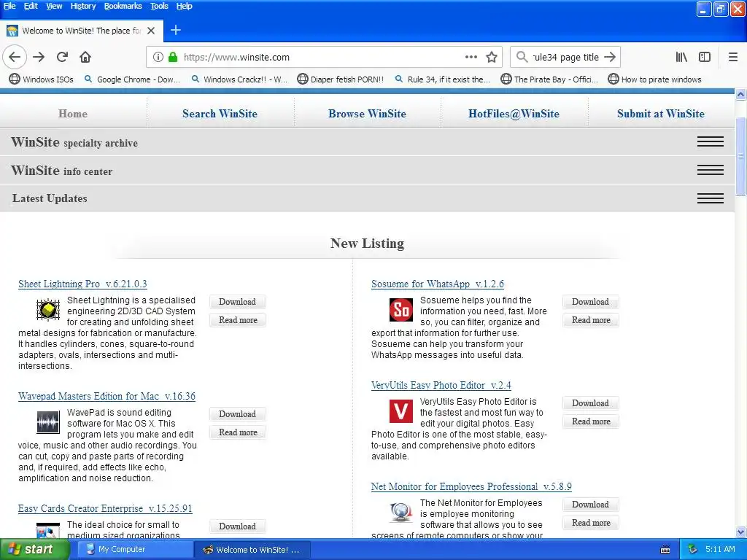The image size is (747, 560).
Task: Expand Latest Updates section
Action: pyautogui.click(x=711, y=198)
